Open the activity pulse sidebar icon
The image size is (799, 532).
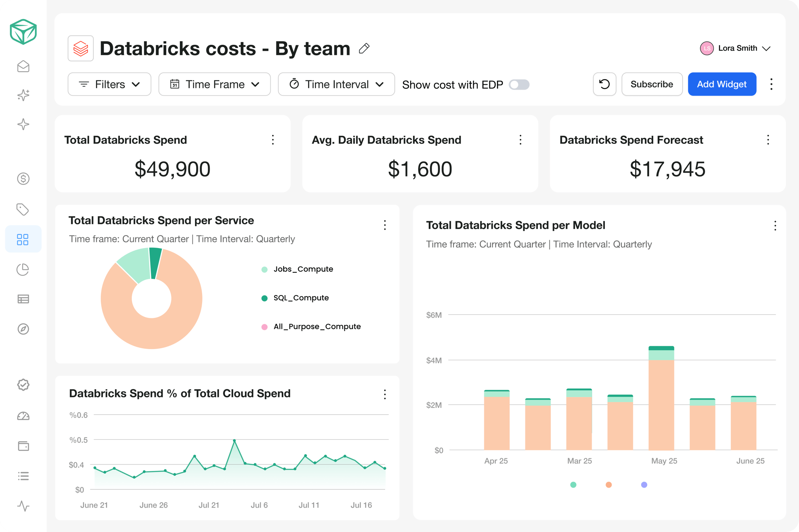[x=23, y=506]
